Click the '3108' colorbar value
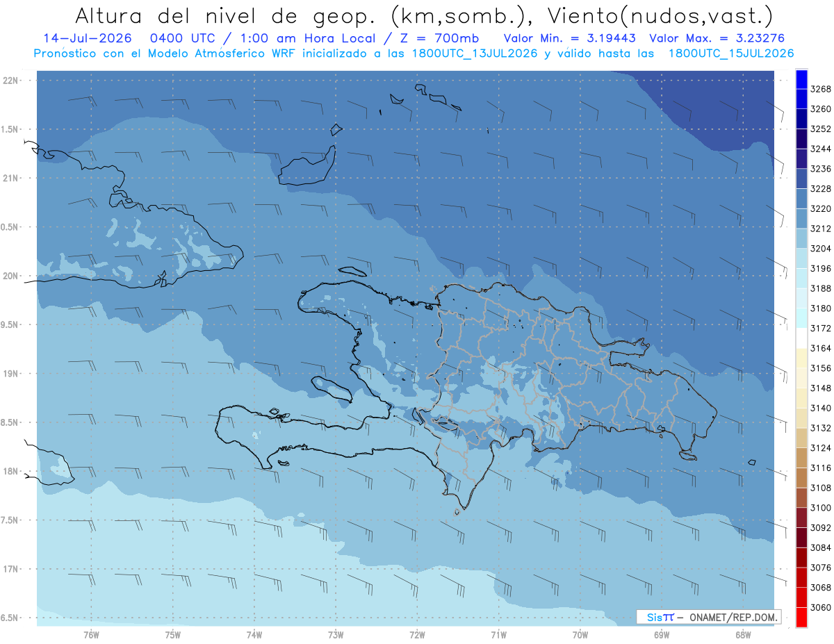The height and width of the screenshot is (644, 834). (x=820, y=488)
